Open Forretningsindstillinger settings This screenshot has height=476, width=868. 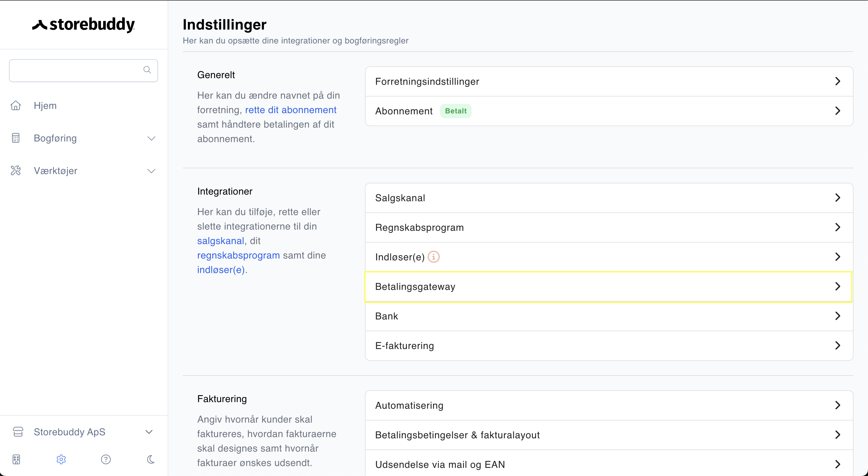click(609, 81)
